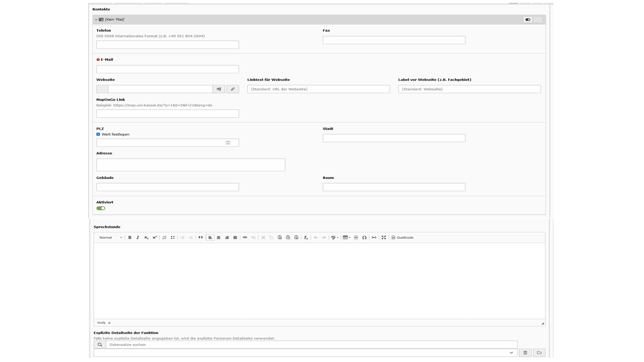Image resolution: width=644 pixels, height=362 pixels.
Task: Collapse the [Kein Titel] contact record
Action: pos(96,20)
